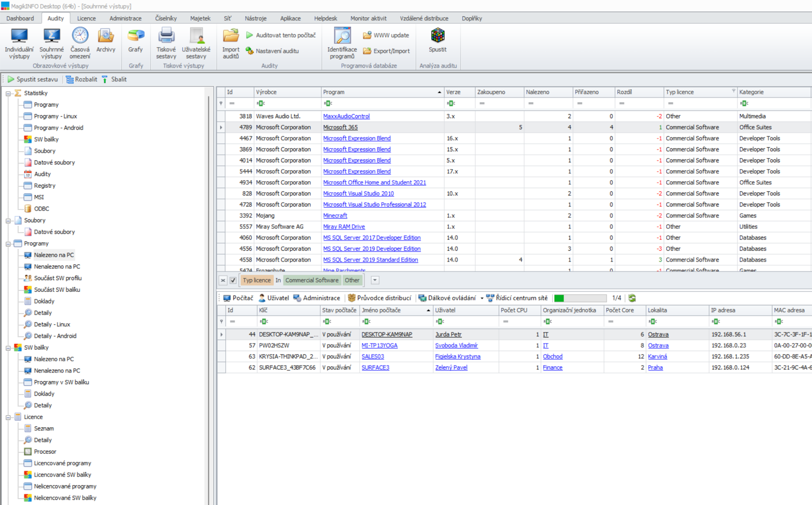Open Průvodce distribucí
812x505 pixels.
(379, 298)
